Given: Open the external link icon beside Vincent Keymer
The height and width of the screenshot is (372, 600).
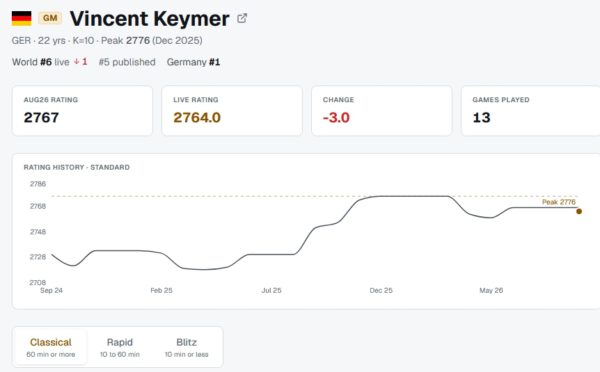Looking at the screenshot, I should (x=242, y=18).
